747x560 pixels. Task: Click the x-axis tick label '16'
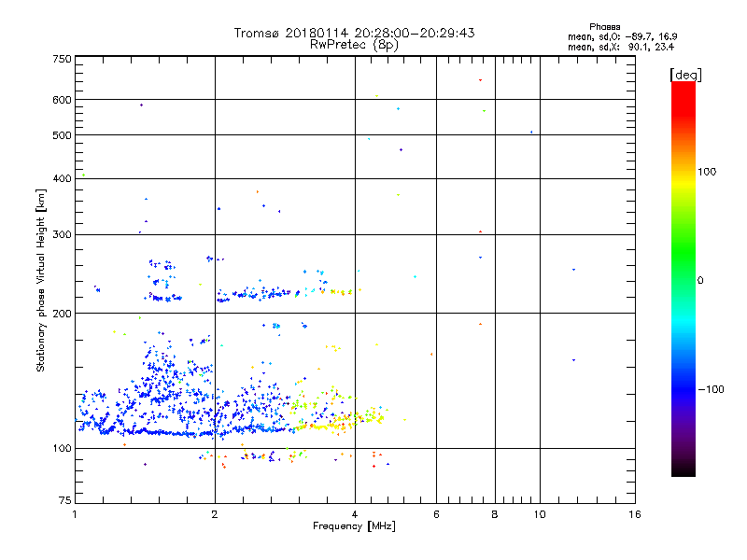tap(635, 514)
